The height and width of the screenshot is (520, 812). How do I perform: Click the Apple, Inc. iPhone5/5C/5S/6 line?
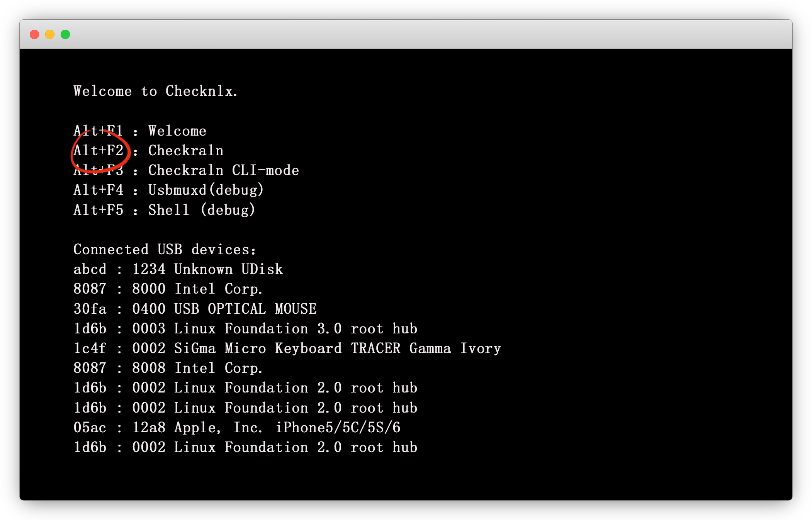(x=237, y=428)
